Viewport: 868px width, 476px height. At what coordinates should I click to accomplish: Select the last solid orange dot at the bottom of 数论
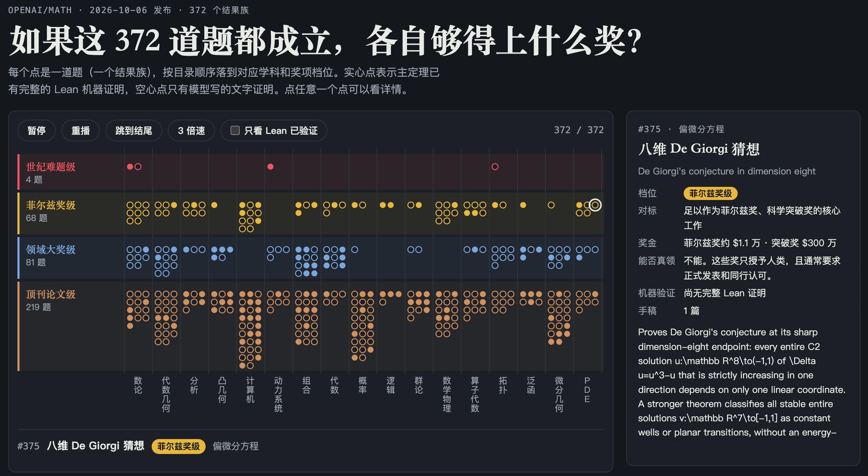point(130,326)
